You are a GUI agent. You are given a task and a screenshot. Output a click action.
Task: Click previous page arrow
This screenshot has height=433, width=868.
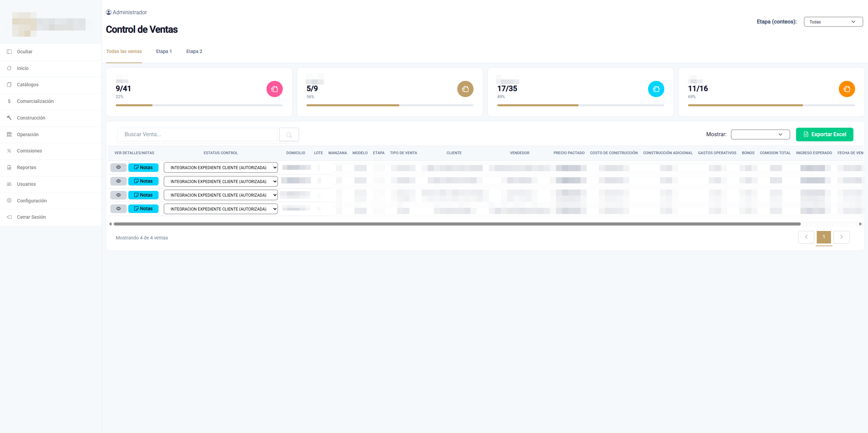(x=806, y=237)
